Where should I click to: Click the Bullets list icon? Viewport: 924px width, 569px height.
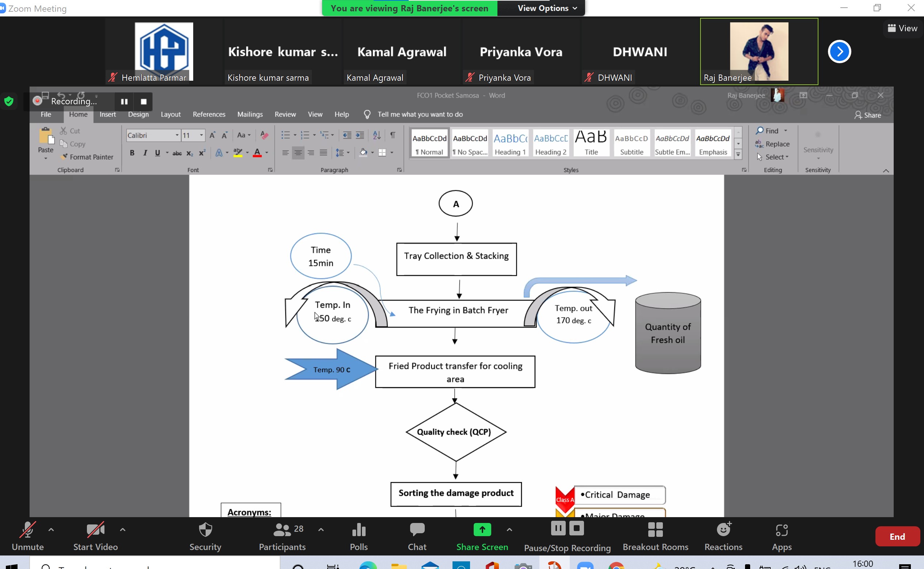pos(286,135)
